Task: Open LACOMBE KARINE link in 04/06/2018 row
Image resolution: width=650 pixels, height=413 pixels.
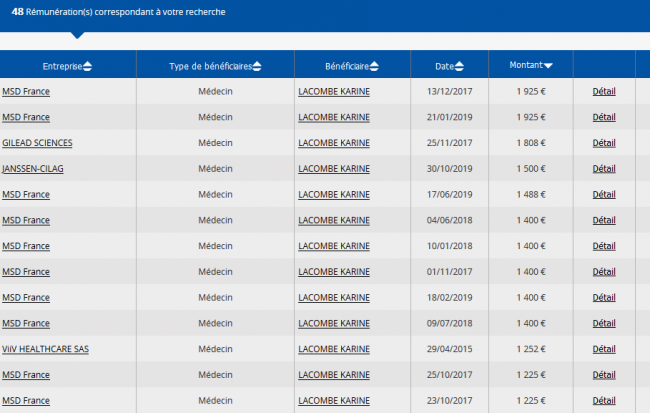Action: 334,220
